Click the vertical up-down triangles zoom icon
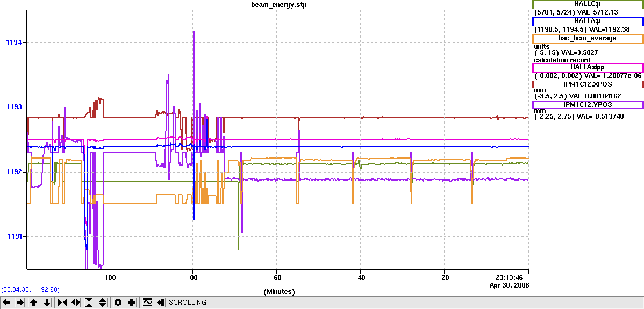This screenshot has width=644, height=309. coord(103,303)
